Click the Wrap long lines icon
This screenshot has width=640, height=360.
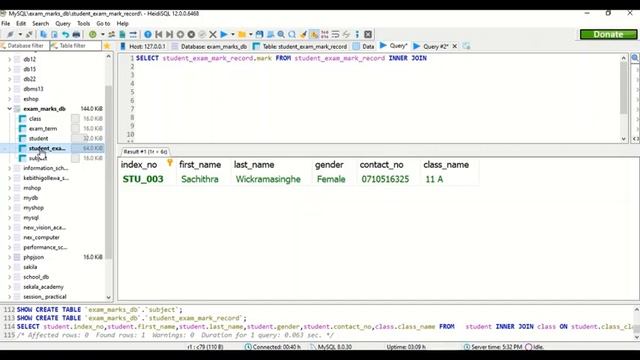(x=336, y=34)
